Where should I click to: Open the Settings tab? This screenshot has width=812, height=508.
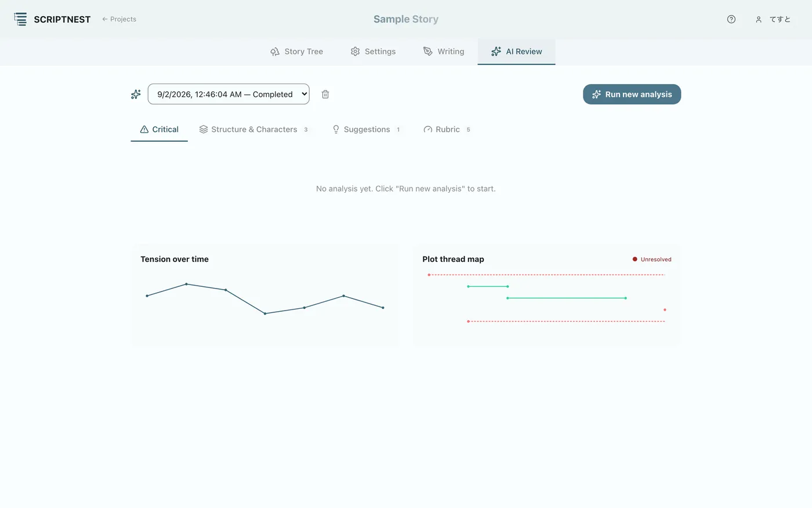coord(373,52)
